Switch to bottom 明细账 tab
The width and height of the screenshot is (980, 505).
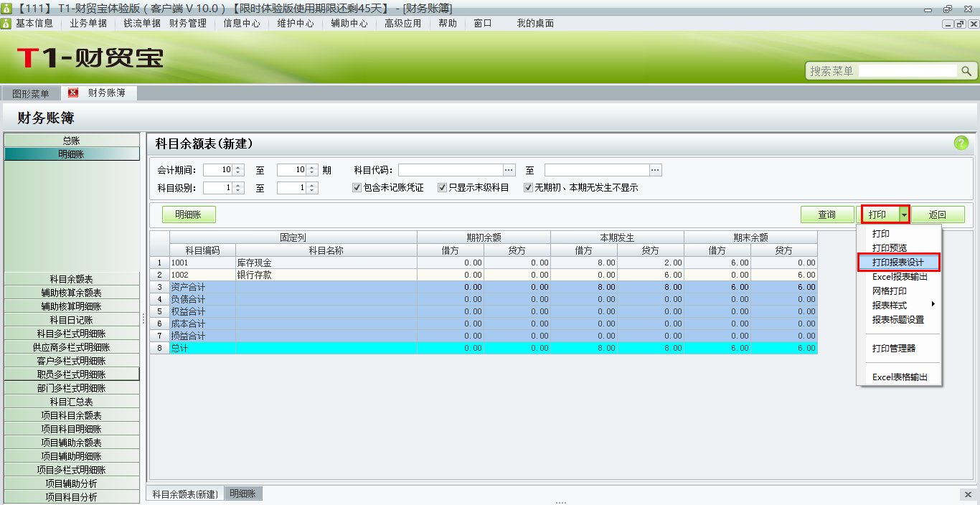coord(243,494)
